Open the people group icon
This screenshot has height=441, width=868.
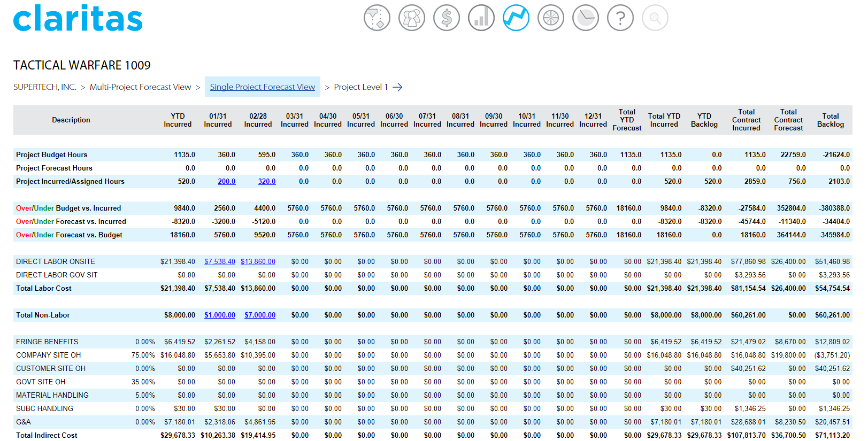[x=412, y=18]
